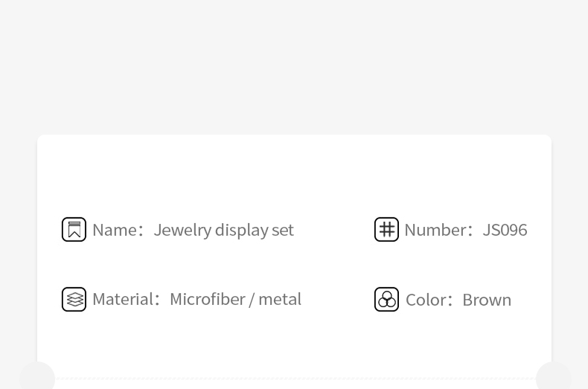Click the left semicircle notch of card
Viewport: 588px width, 389px height.
pos(37,375)
